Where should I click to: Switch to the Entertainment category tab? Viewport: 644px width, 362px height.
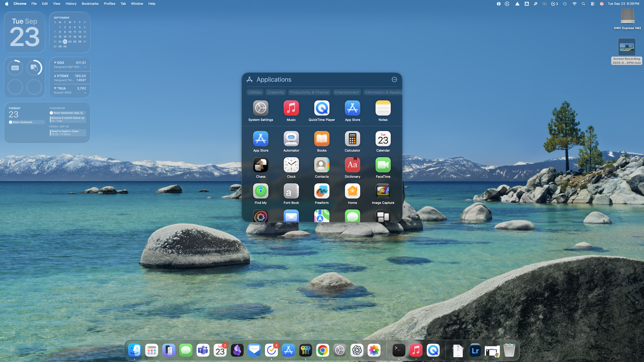click(347, 92)
